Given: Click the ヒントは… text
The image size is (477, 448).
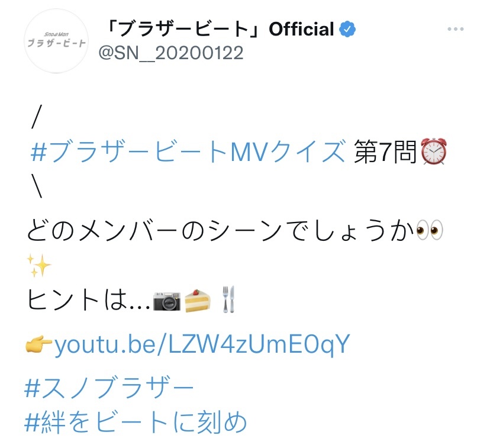Looking at the screenshot, I should point(89,300).
